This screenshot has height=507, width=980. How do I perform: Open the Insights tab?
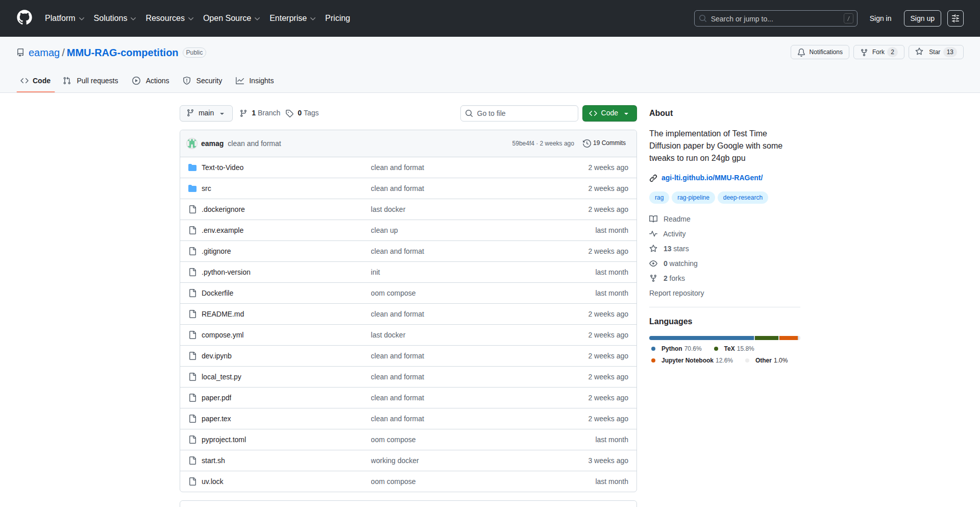(x=255, y=81)
